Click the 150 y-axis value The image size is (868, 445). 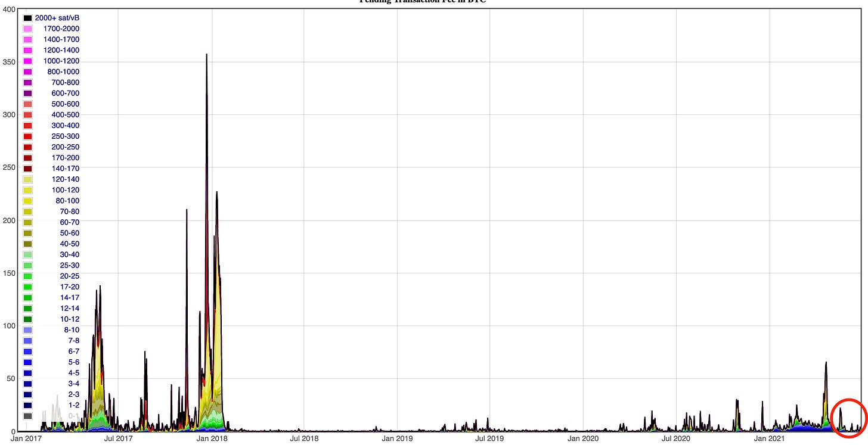pos(9,273)
